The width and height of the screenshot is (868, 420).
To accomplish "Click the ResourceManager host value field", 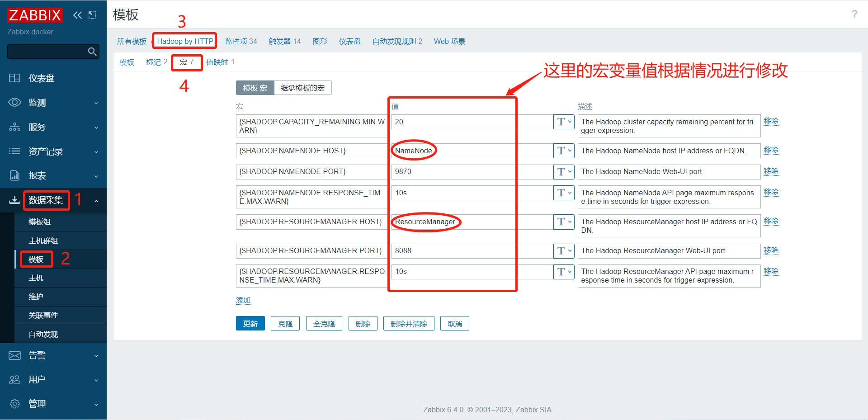I will [x=472, y=222].
